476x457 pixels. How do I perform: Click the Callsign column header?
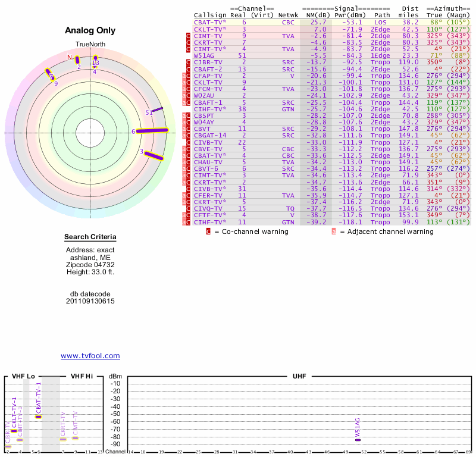tap(209, 15)
